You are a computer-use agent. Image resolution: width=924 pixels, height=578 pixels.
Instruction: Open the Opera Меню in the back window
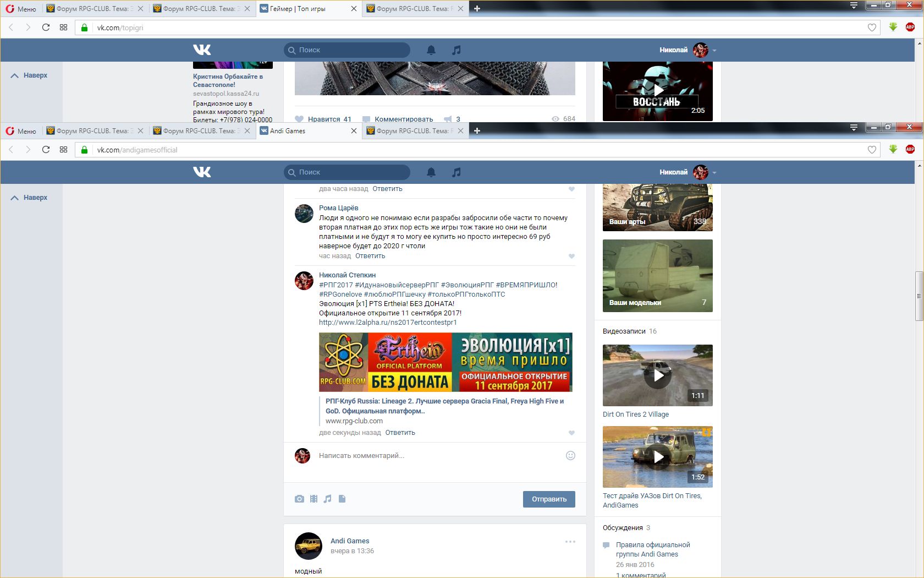21,9
